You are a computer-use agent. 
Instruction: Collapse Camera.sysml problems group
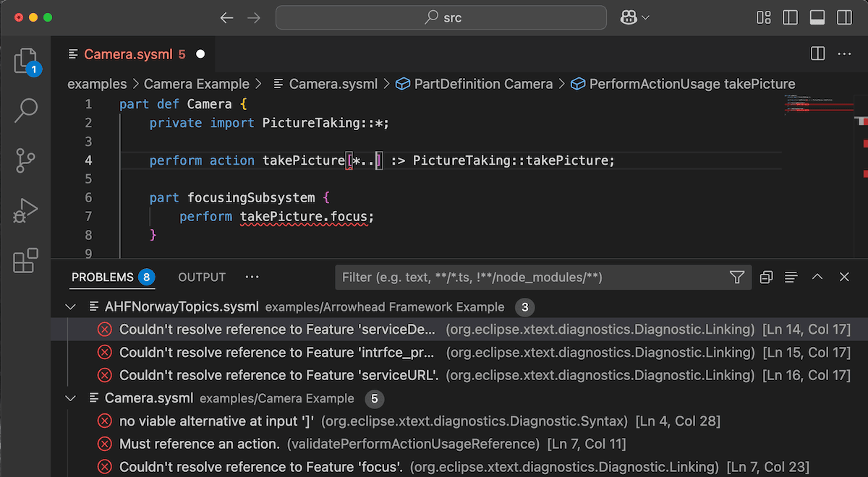(70, 398)
